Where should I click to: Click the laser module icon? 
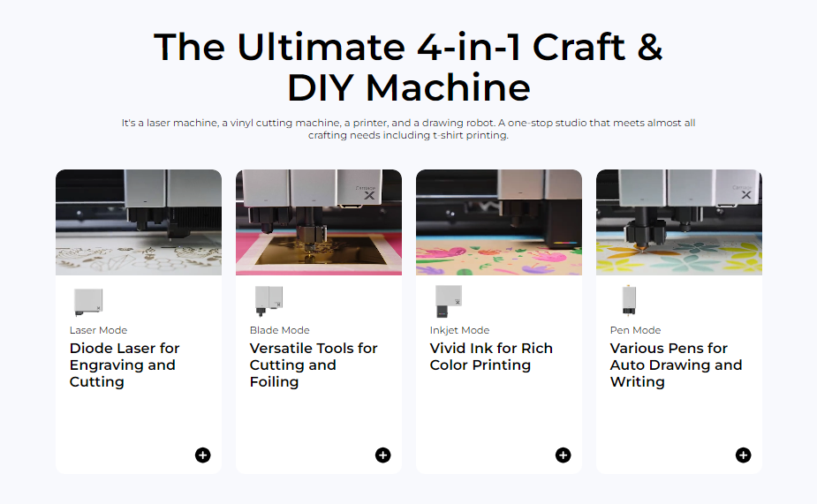pos(88,302)
